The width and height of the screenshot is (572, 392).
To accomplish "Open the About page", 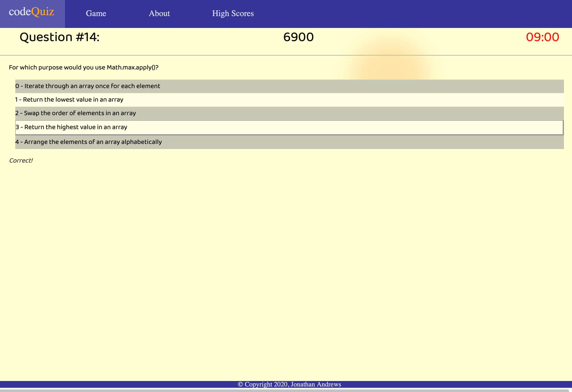I will pyautogui.click(x=159, y=13).
